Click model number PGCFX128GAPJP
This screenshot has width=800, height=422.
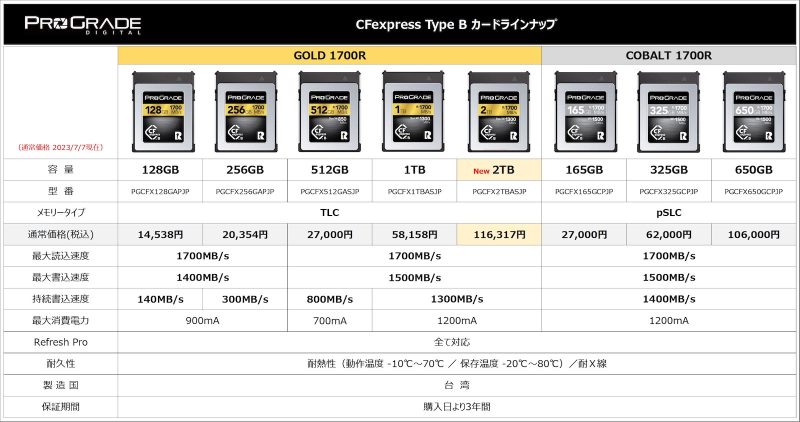click(x=160, y=192)
